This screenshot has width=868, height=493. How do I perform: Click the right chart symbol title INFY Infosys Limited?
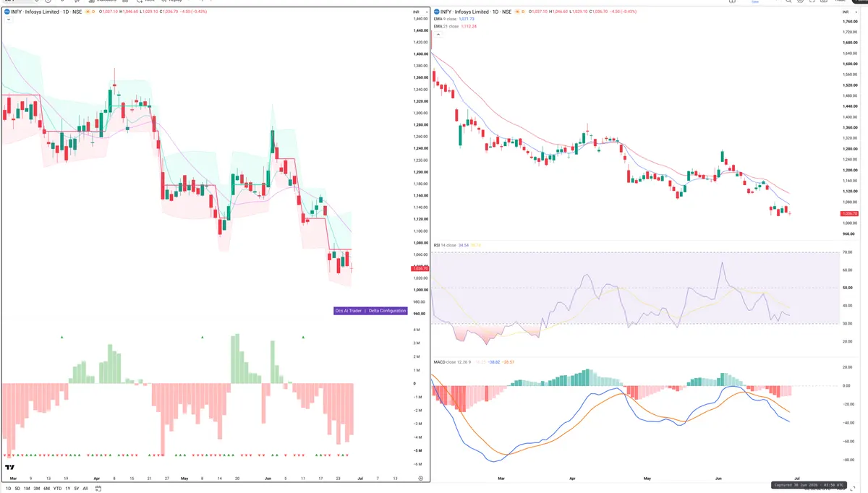(x=476, y=12)
